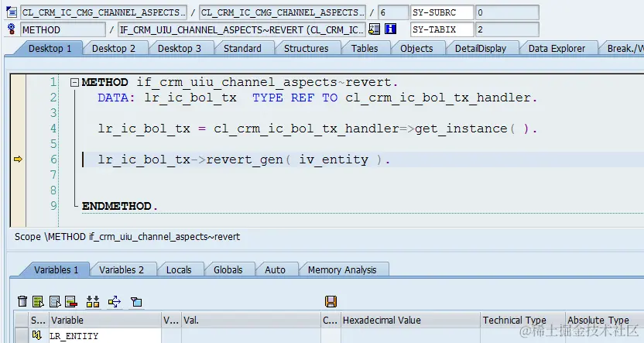Select the row selector beside LR_ENTITY

[22, 335]
